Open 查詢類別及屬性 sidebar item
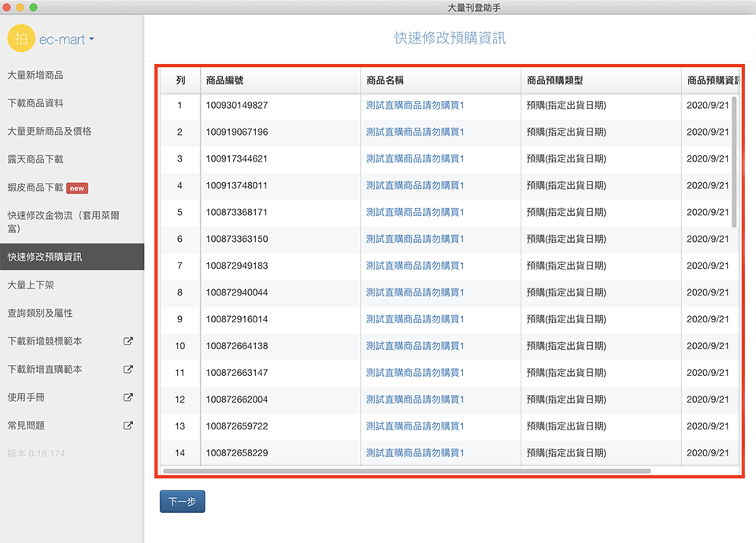Screen dimensions: 756x543 tap(40, 313)
